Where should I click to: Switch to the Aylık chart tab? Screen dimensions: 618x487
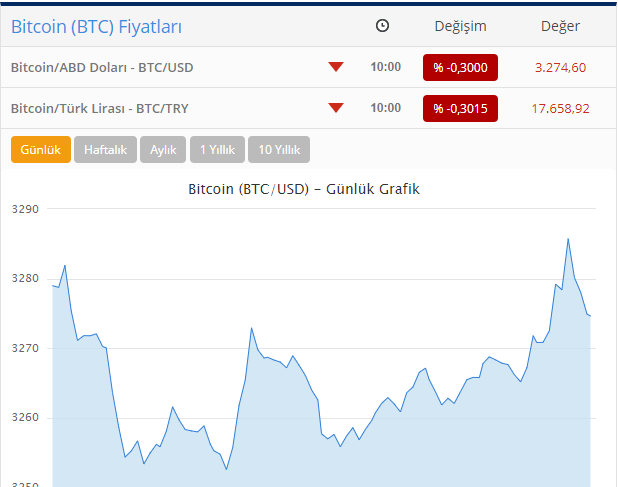163,149
